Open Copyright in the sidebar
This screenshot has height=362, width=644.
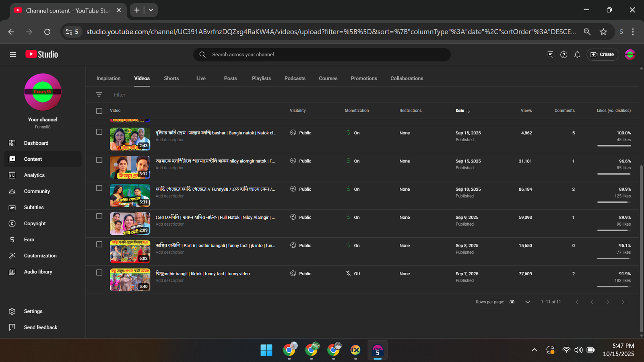[35, 224]
